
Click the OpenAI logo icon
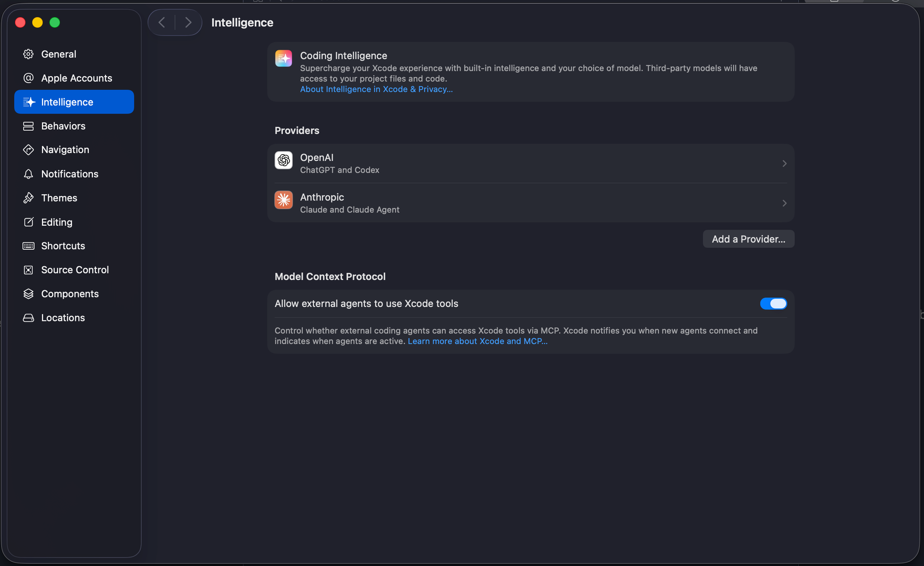point(284,160)
